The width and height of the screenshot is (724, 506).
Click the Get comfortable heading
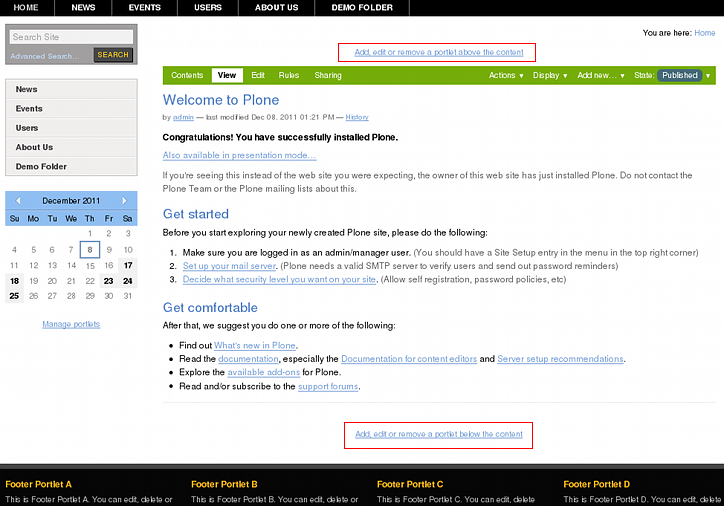point(210,307)
